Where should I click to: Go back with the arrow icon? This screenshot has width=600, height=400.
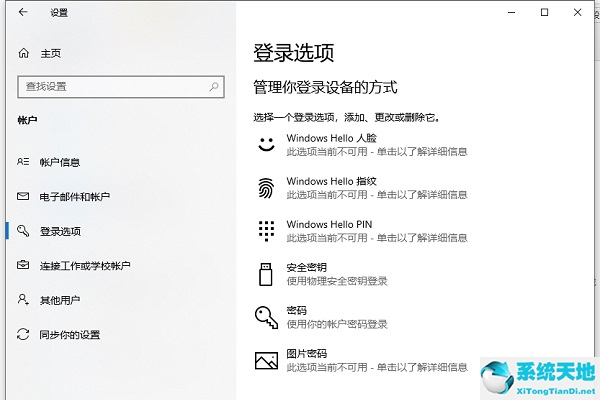pyautogui.click(x=23, y=12)
